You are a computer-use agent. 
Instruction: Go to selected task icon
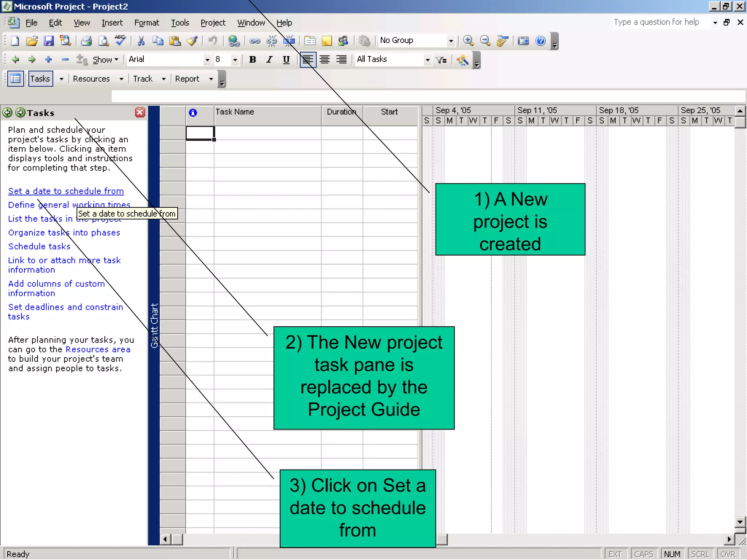click(x=502, y=40)
